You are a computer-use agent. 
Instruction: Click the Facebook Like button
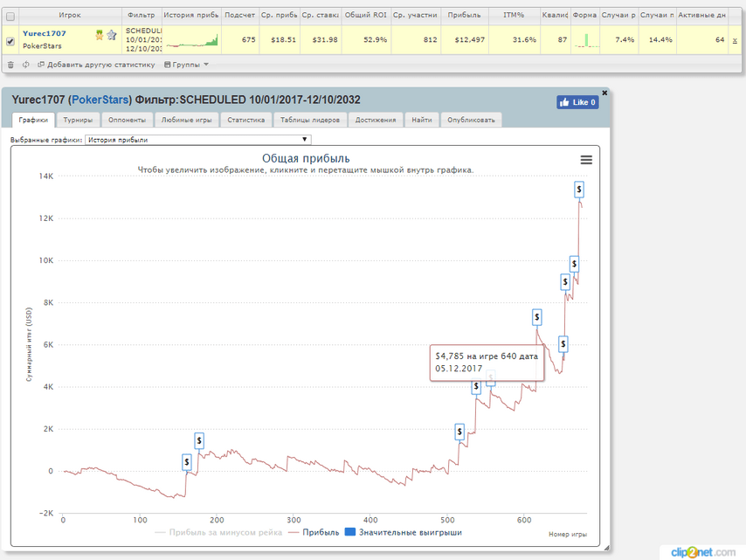tap(577, 102)
